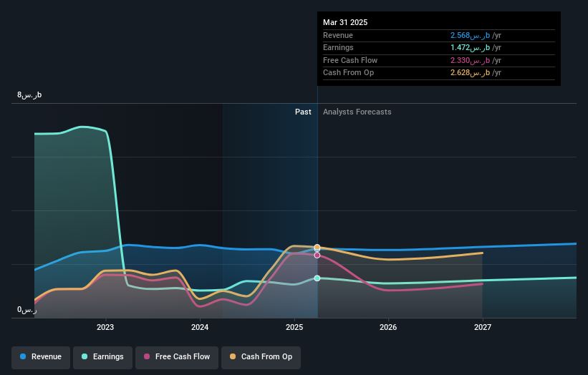Toggle the Cash From Op legend button
Image resolution: width=588 pixels, height=375 pixels.
pyautogui.click(x=261, y=357)
